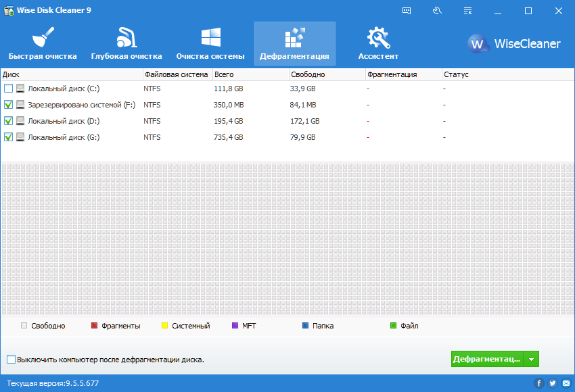This screenshot has height=392, width=575.
Task: Select the Локальный диск (C:) row label
Action: tap(64, 89)
